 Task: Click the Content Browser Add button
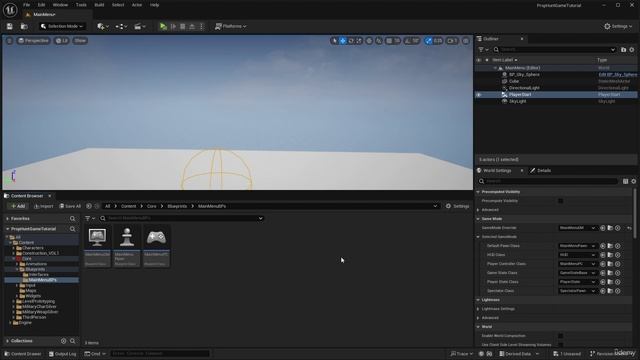[x=18, y=207]
